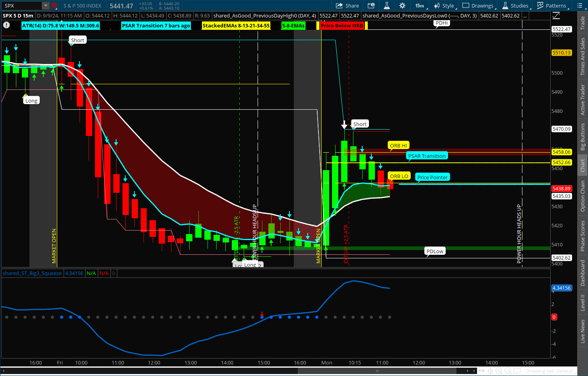Open the Big Buttons side tab
This screenshot has width=588, height=376.
(583, 136)
